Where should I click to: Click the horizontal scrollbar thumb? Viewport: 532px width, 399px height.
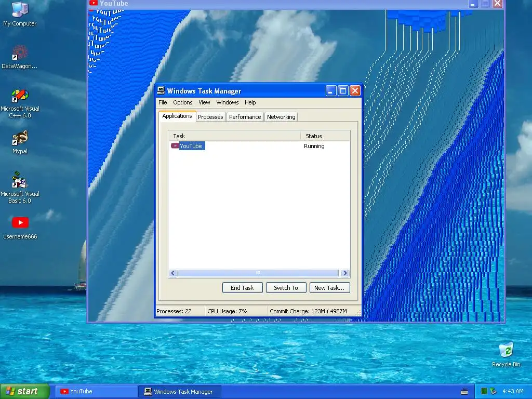(x=258, y=273)
